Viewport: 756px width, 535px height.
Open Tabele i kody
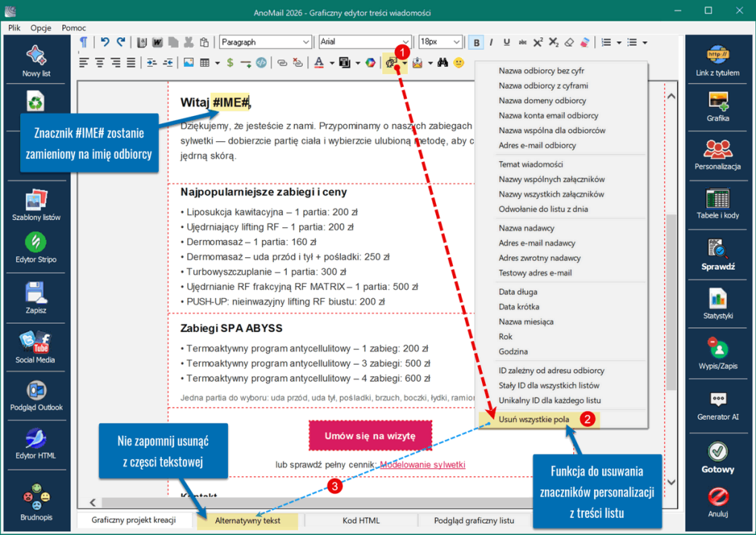point(717,204)
